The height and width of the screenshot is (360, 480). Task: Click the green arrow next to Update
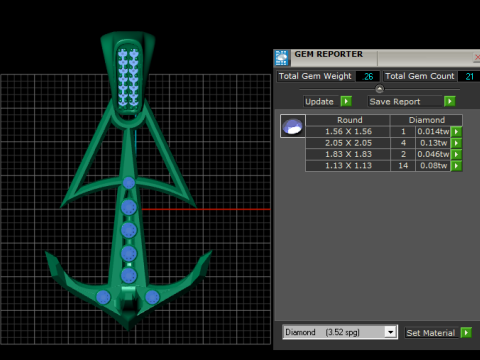tap(346, 101)
